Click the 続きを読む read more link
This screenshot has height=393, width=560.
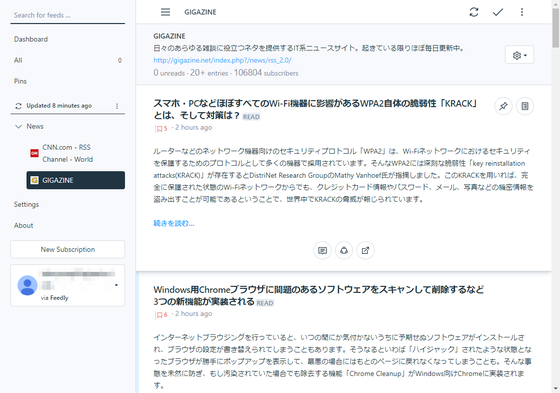pyautogui.click(x=174, y=223)
